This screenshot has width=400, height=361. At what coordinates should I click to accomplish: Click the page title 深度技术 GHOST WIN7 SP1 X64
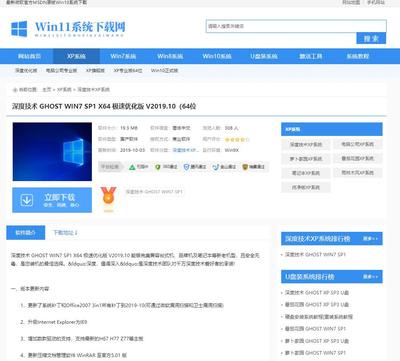[104, 106]
